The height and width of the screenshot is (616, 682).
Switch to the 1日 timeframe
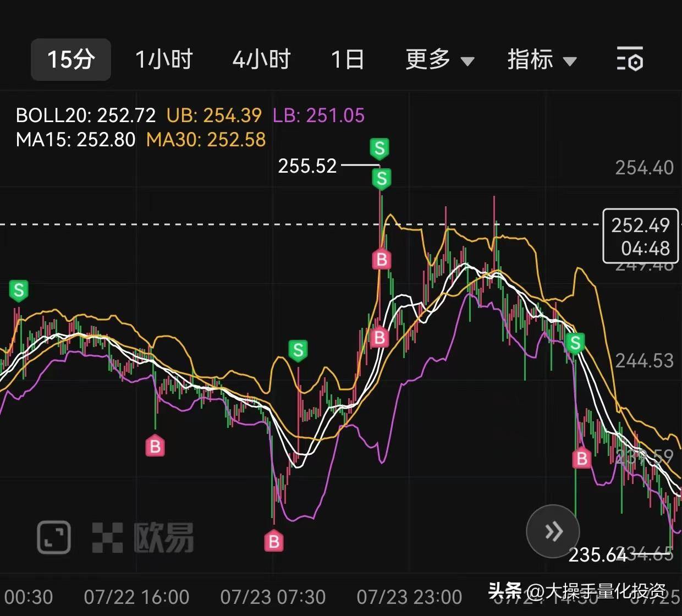click(347, 59)
